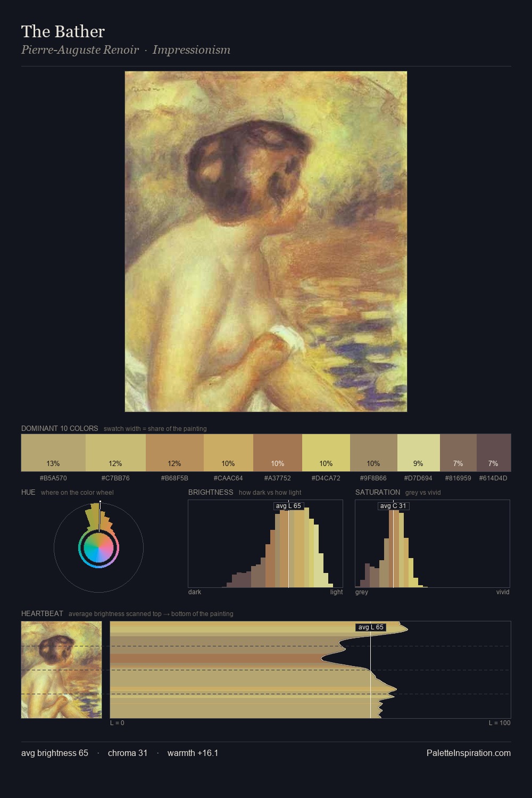
Task: Click avg L 65 label in brightness chart
Action: tap(288, 506)
